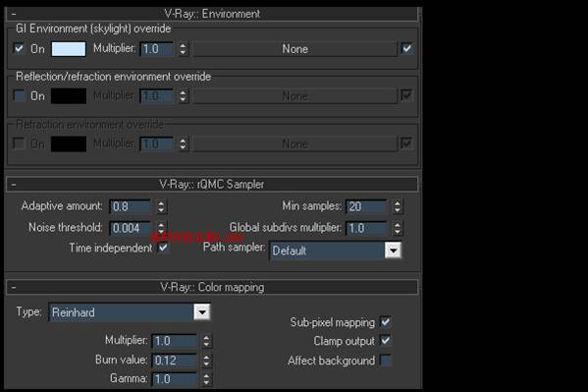588x392 pixels.
Task: Collapse the V-Ray:: rQMC Sampler rollout
Action: pos(212,185)
